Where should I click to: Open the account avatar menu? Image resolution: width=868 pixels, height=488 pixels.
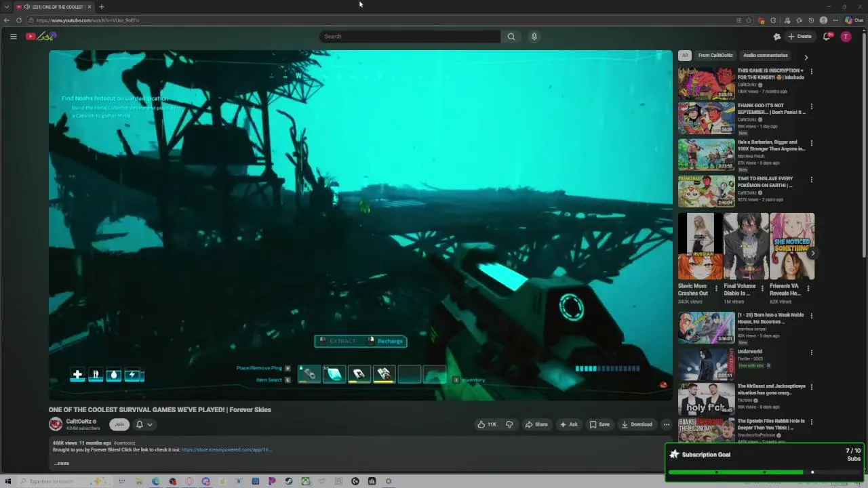click(846, 37)
